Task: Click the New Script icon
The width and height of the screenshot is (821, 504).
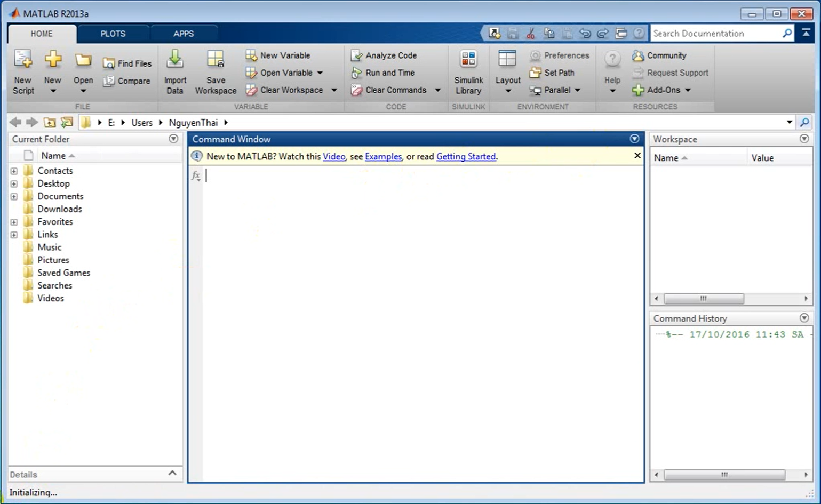Action: (23, 60)
